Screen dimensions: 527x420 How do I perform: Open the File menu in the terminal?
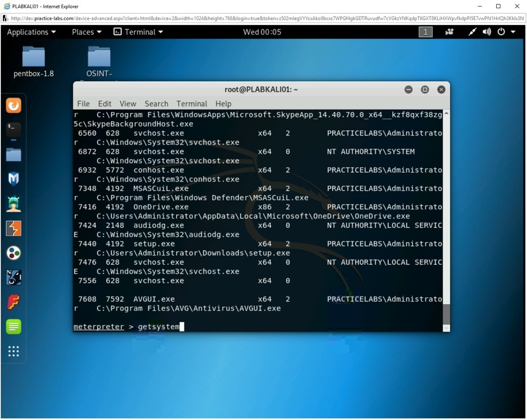[x=83, y=103]
